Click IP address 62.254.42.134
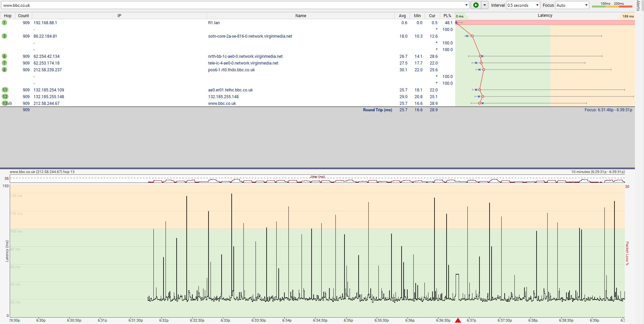 47,56
